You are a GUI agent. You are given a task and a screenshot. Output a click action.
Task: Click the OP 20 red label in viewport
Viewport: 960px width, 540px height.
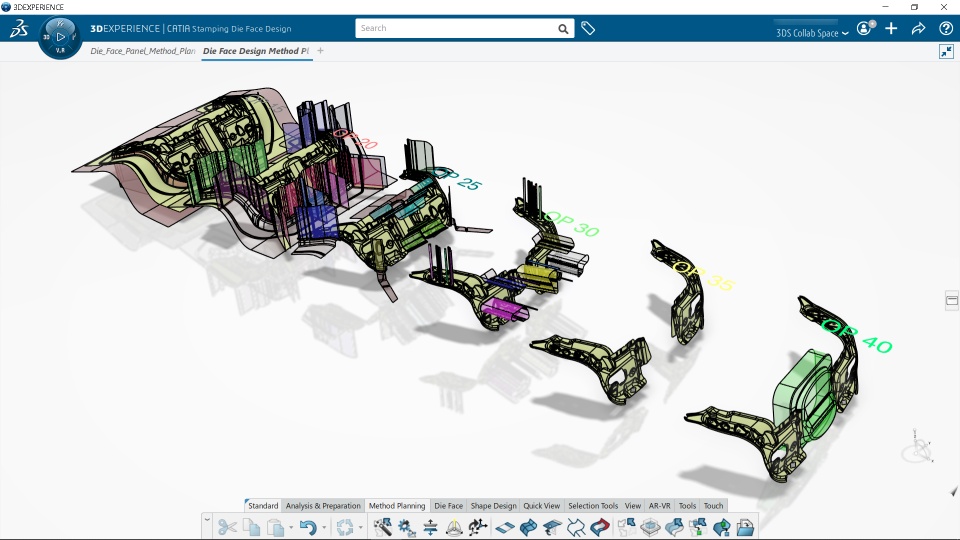point(356,139)
